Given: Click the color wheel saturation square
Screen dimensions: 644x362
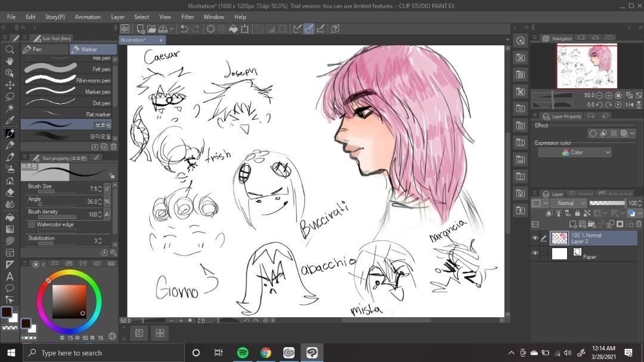Looking at the screenshot, I should (x=69, y=301).
